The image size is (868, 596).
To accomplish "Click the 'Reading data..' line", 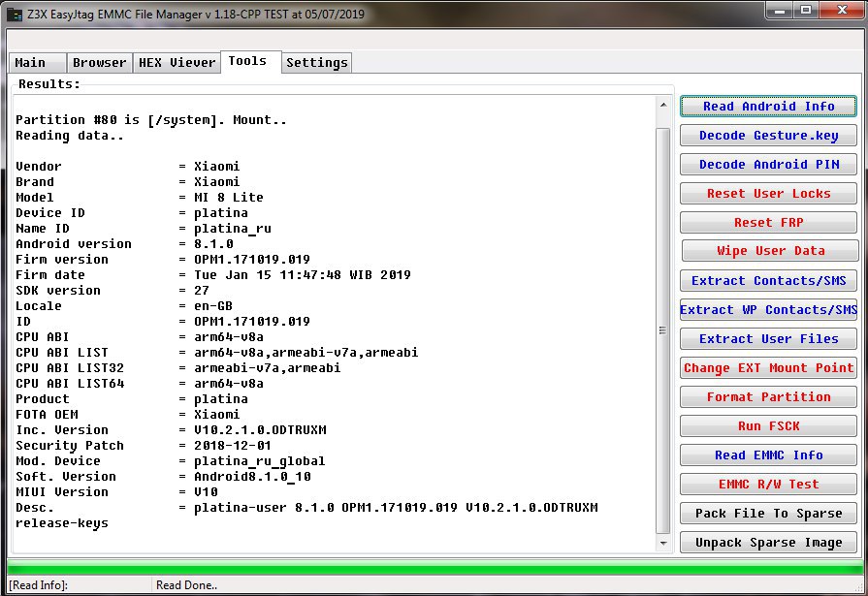I will pyautogui.click(x=70, y=136).
